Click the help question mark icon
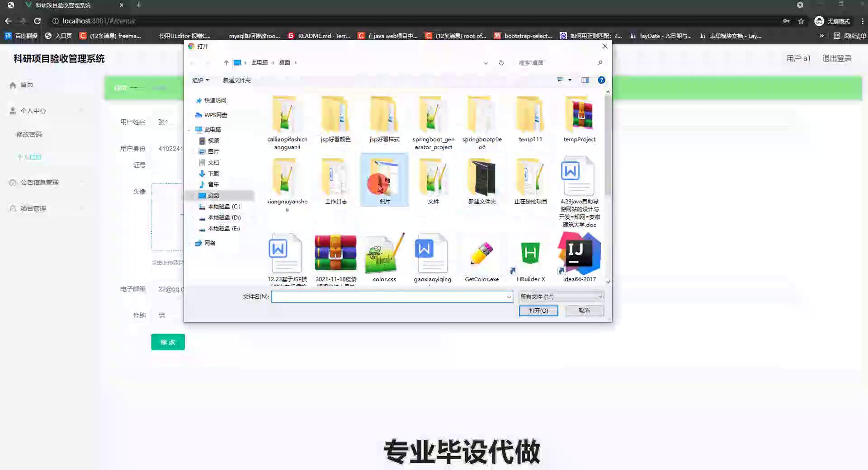The height and width of the screenshot is (470, 868). click(601, 80)
